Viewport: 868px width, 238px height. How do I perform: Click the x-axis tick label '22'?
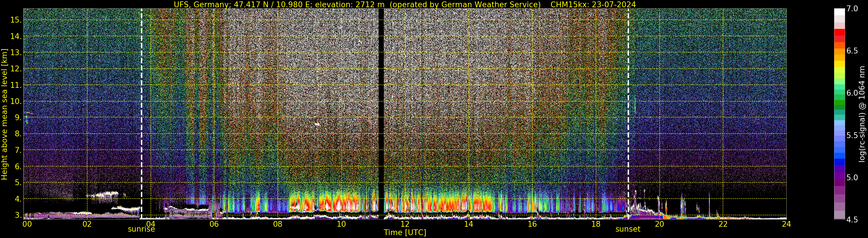(x=723, y=224)
